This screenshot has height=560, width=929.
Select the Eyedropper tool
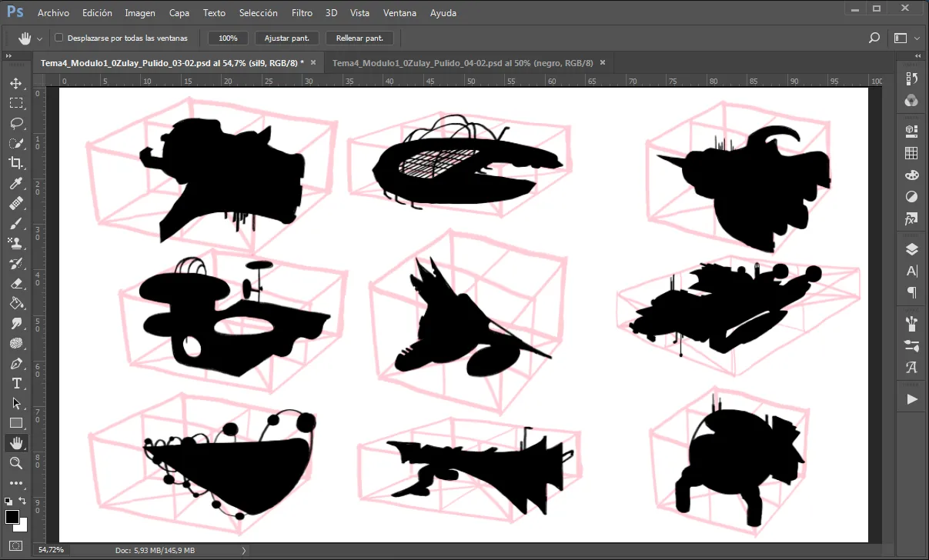coord(16,183)
